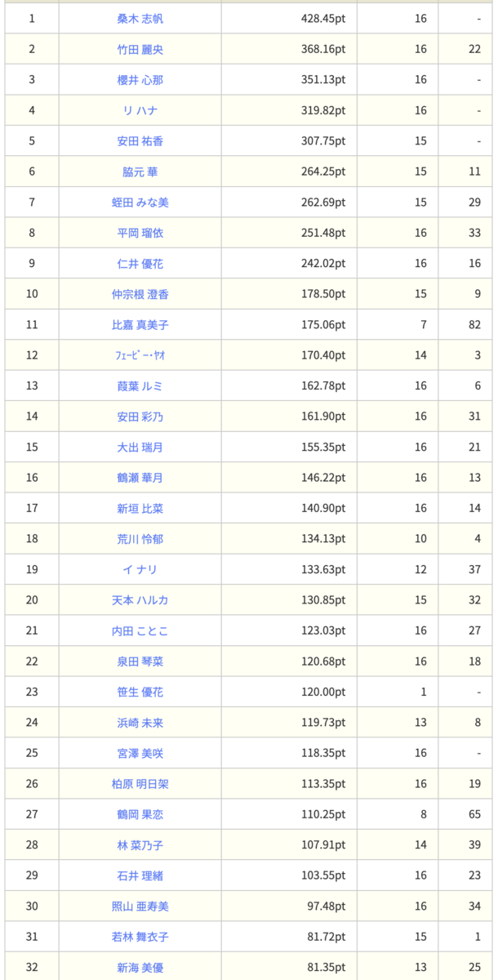498x980 pixels.
Task: Select the イナリ player link
Action: [140, 570]
